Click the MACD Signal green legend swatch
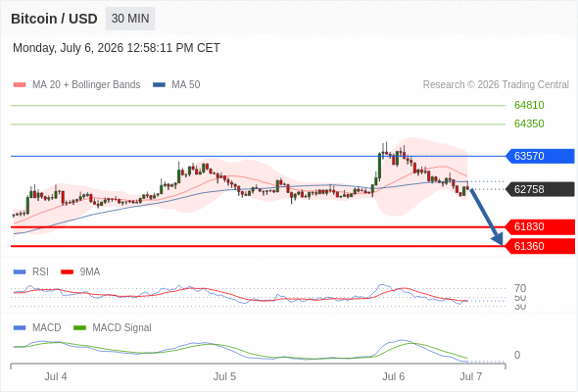Screen dimensions: 578x392 [79, 328]
